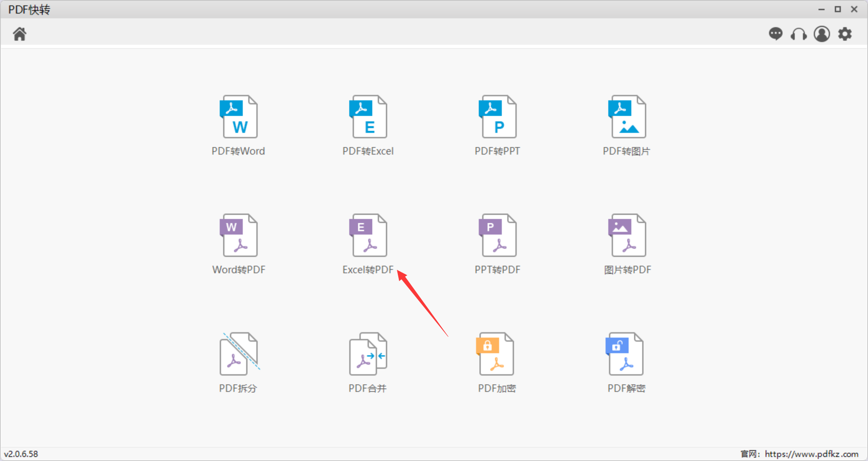Click the version number v2.0.6.58

[x=22, y=454]
